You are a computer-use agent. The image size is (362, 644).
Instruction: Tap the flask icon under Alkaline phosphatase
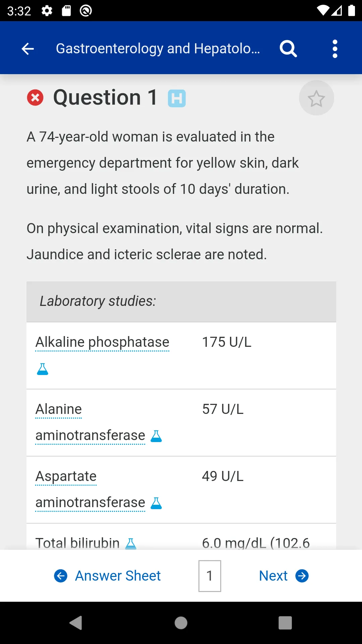click(x=43, y=369)
